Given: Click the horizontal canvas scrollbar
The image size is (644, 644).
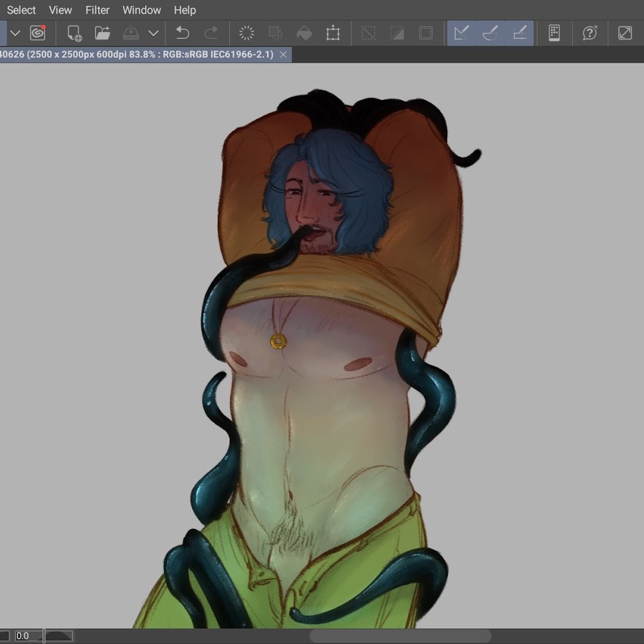Looking at the screenshot, I should pyautogui.click(x=400, y=636).
